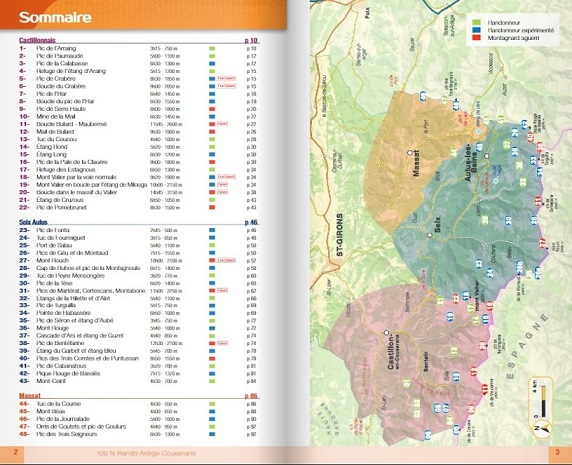
Task: Select 'Mont Valier par la voie normale'
Action: [77, 177]
